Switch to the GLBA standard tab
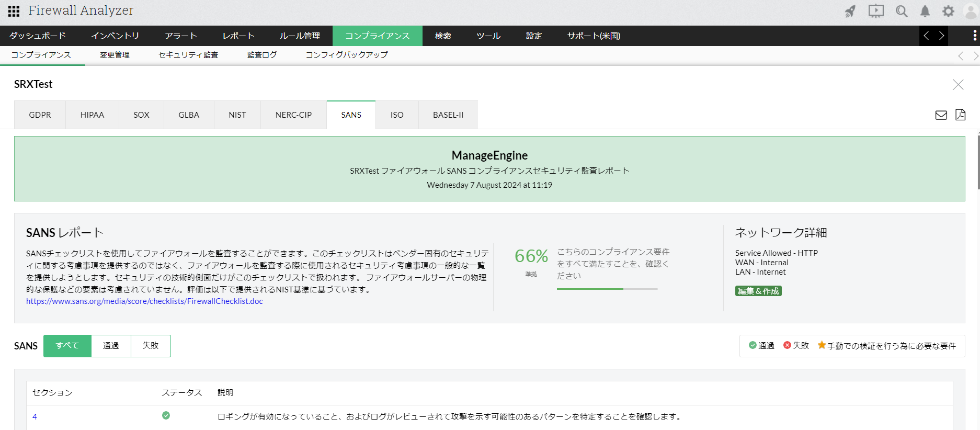The width and height of the screenshot is (980, 430). click(x=189, y=115)
